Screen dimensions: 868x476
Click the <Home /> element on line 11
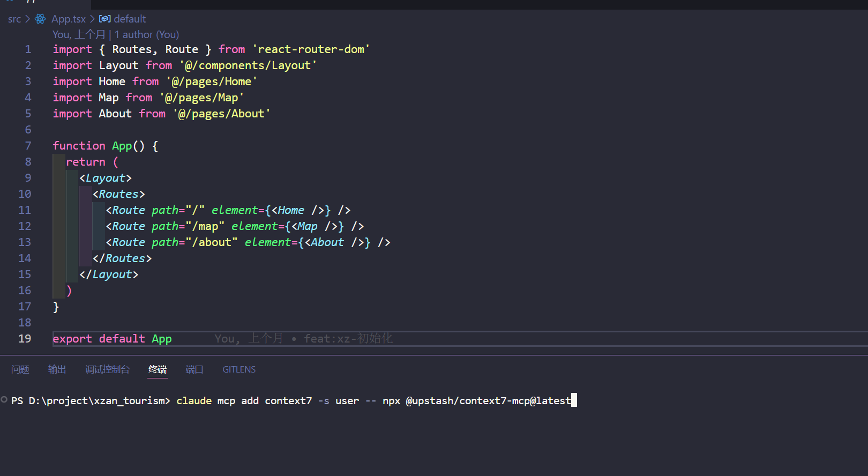pos(298,210)
